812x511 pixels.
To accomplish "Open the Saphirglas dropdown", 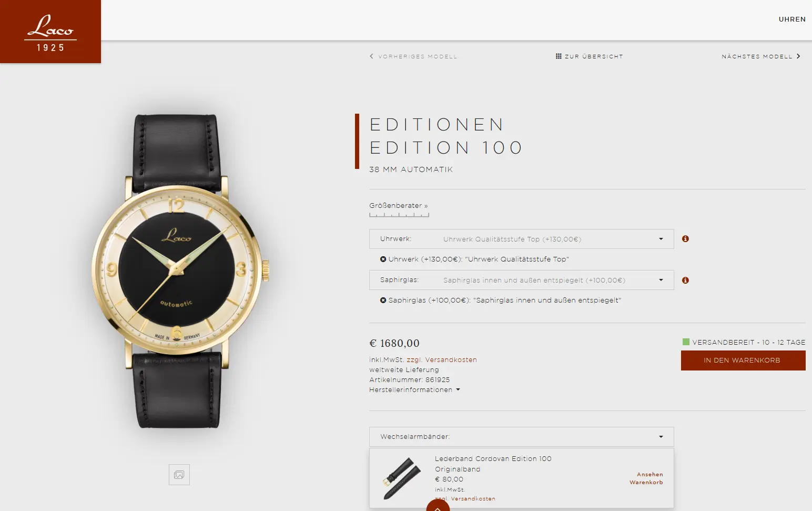I will click(x=522, y=280).
